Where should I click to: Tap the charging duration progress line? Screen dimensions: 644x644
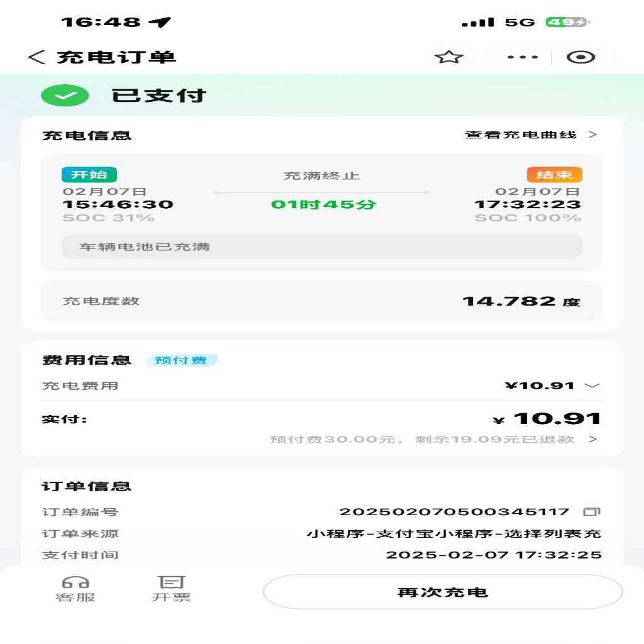(321, 192)
